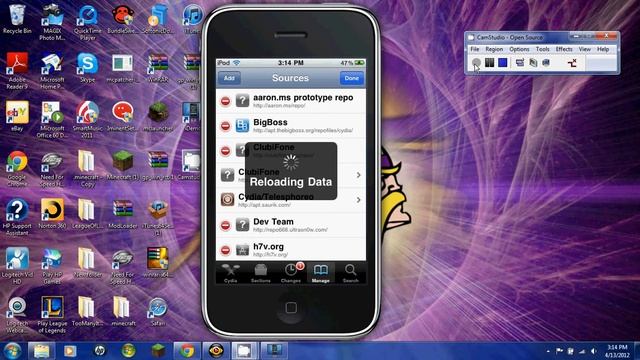The width and height of the screenshot is (640, 360).
Task: Open the CamStudio File menu
Action: 475,49
